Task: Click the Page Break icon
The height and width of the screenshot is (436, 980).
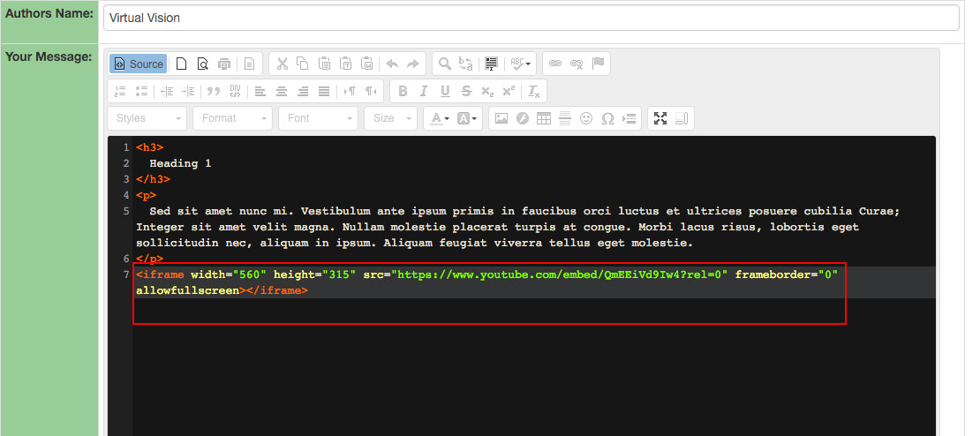Action: point(629,118)
